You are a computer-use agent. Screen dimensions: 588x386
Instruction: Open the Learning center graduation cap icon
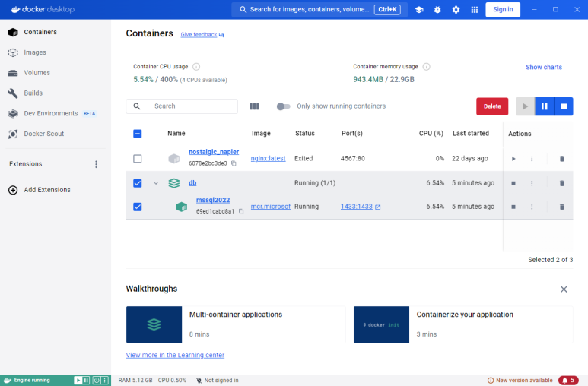coord(419,10)
